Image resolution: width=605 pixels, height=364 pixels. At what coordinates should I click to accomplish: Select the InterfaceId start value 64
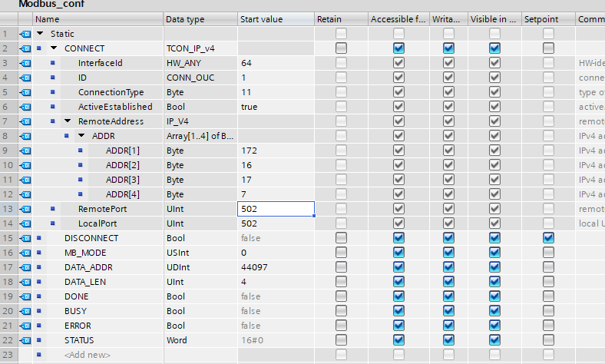pos(276,63)
